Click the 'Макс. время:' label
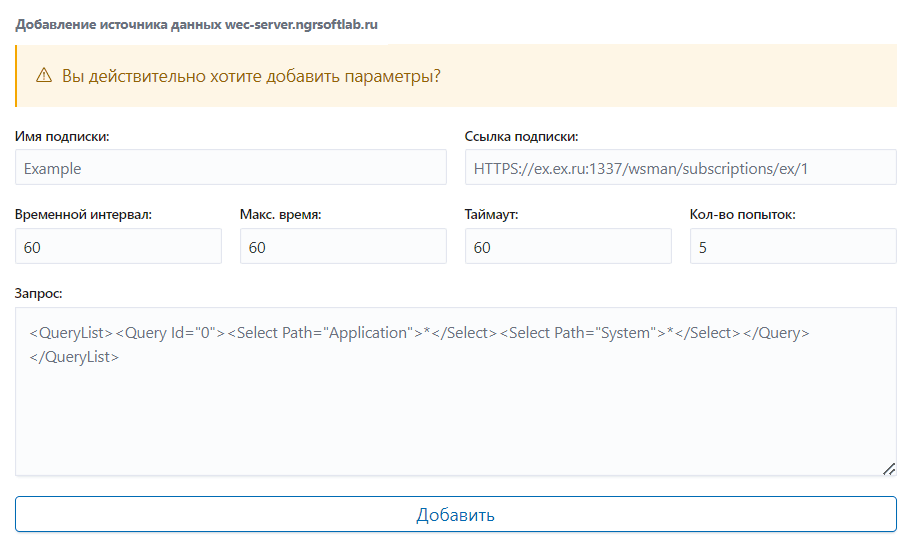 coord(280,215)
